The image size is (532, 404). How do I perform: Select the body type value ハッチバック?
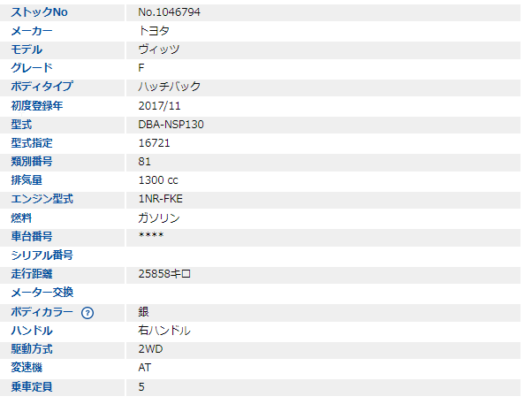pyautogui.click(x=170, y=87)
